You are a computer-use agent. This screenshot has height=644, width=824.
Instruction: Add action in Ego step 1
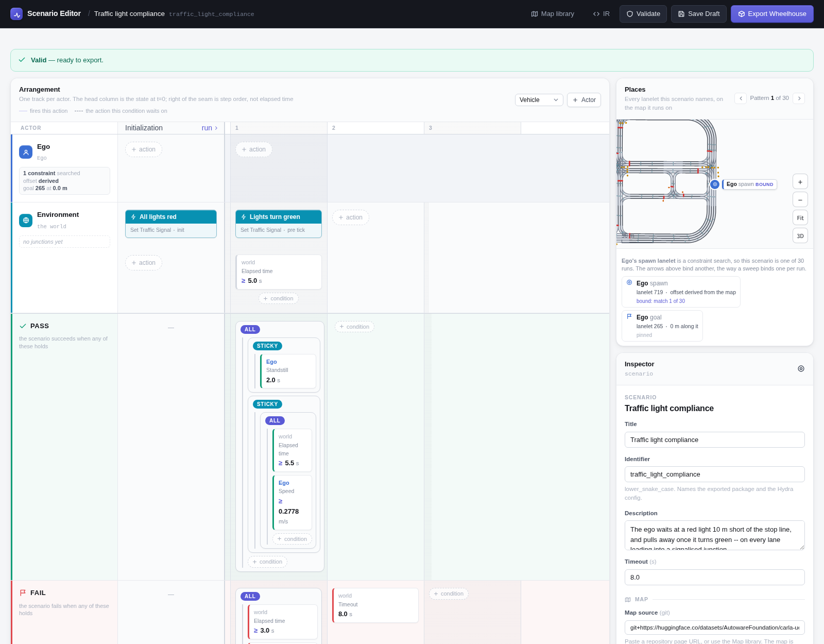point(254,149)
